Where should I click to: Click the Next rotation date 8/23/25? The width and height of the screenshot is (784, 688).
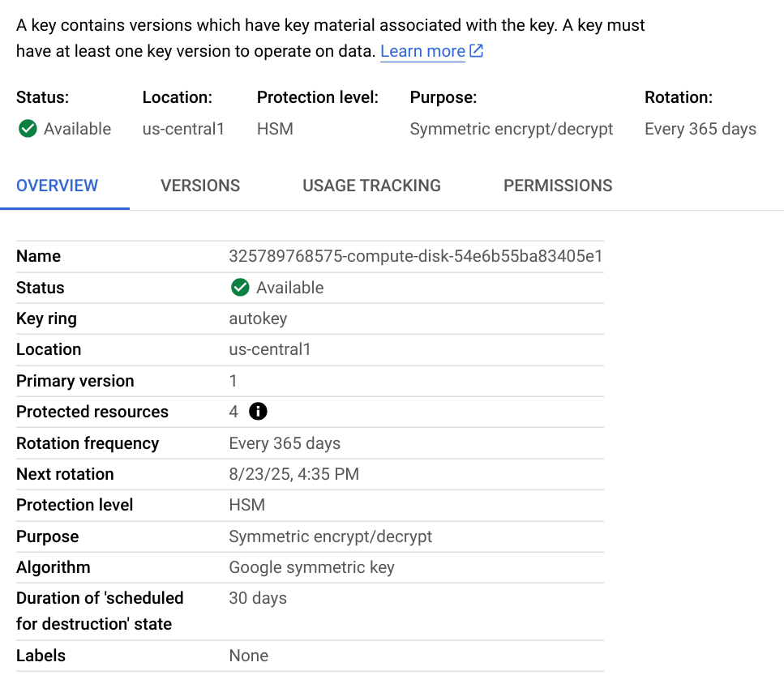(293, 474)
